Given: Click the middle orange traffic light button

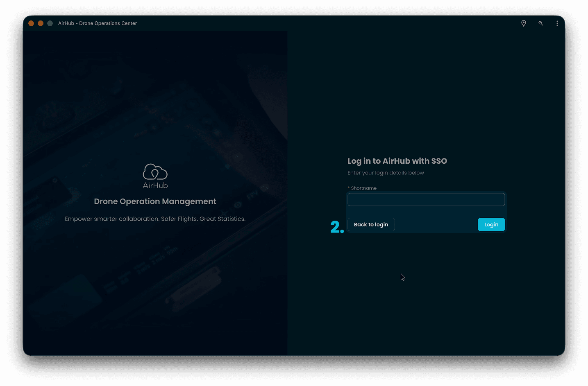Looking at the screenshot, I should [41, 23].
